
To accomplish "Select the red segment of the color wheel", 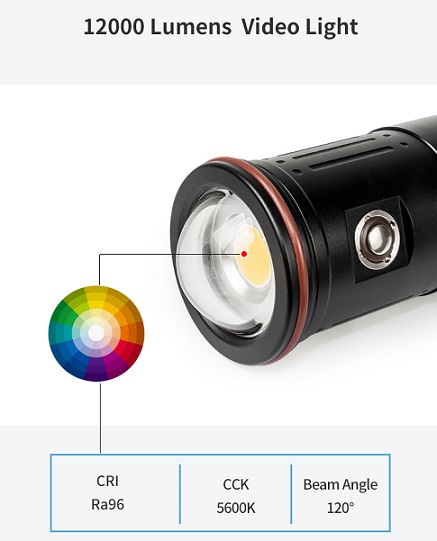I will (x=133, y=350).
